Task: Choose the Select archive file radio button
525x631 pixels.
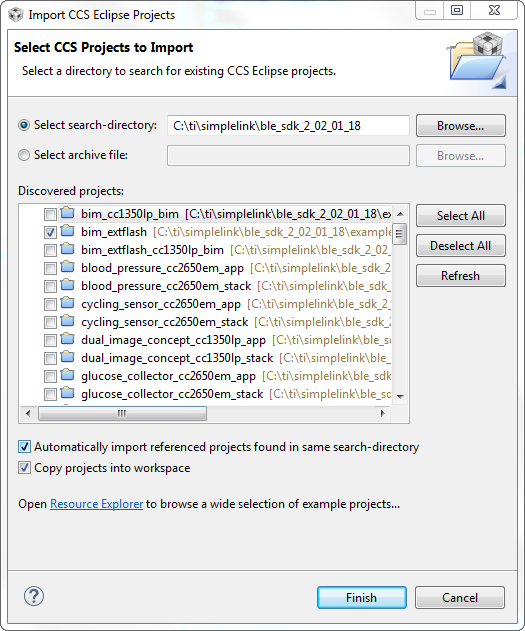Action: pyautogui.click(x=24, y=155)
